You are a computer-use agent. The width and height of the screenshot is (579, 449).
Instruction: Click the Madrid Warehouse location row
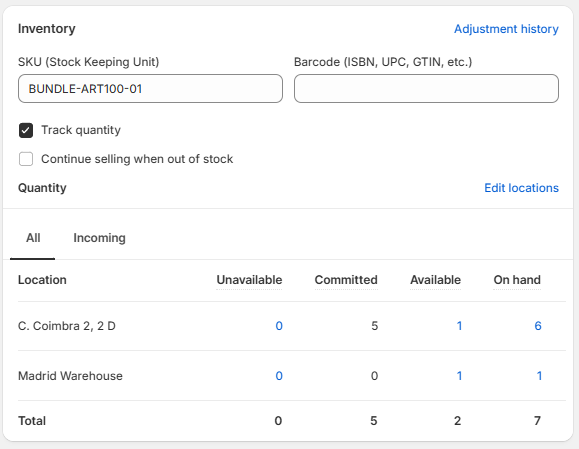[292, 376]
